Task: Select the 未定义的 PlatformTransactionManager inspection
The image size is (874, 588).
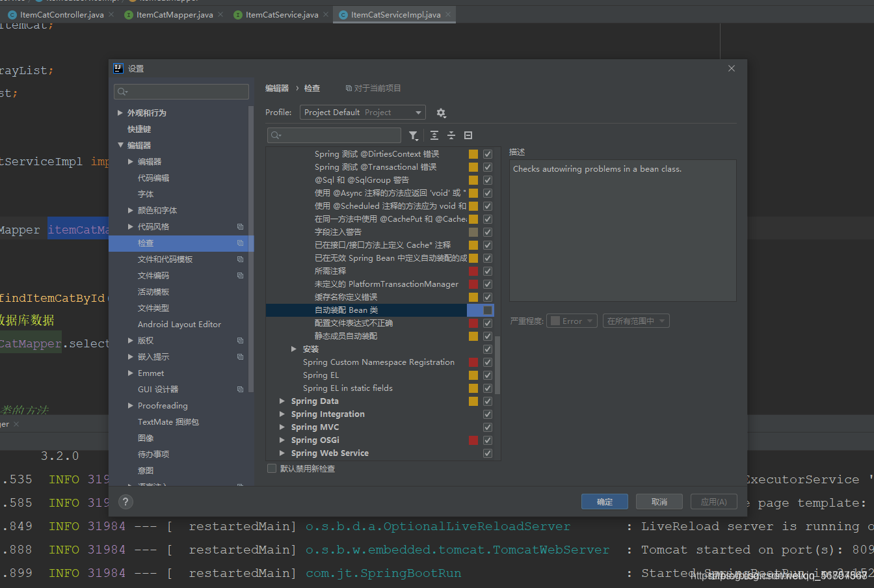Action: (386, 284)
